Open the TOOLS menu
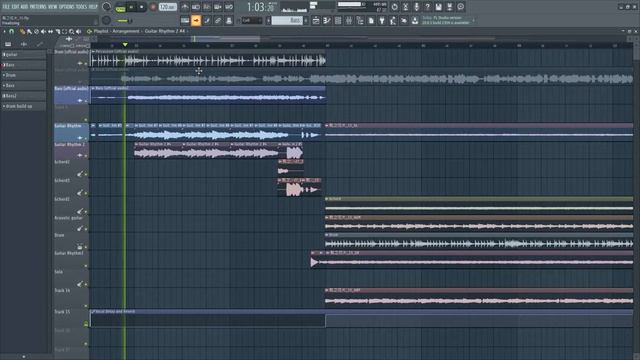 click(x=82, y=7)
